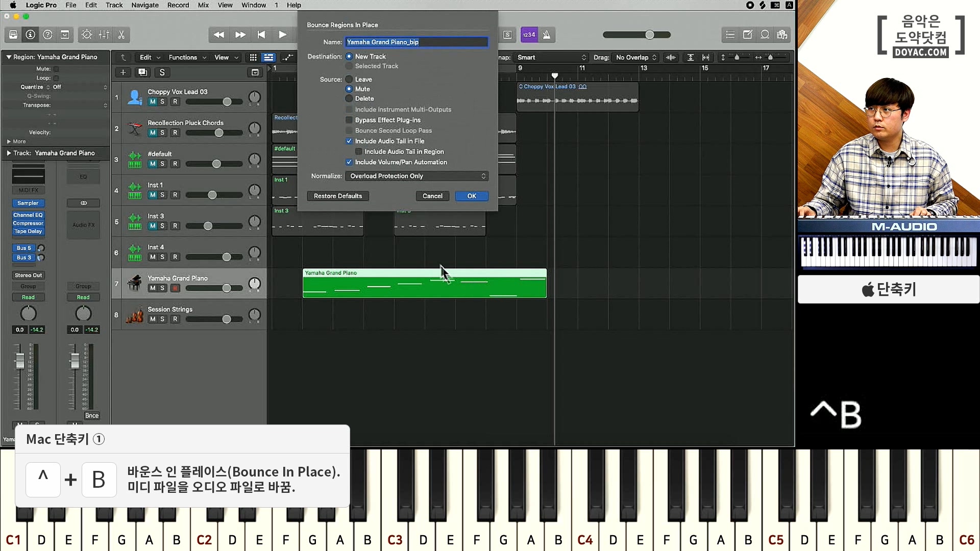Adjust Choppy Vox Lead 03 volume slider
This screenshot has width=980, height=551.
(227, 102)
